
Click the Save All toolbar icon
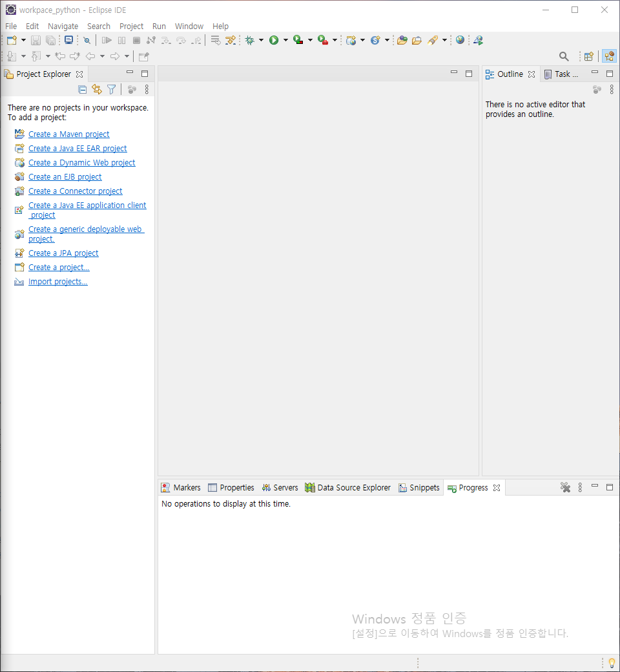tap(50, 40)
